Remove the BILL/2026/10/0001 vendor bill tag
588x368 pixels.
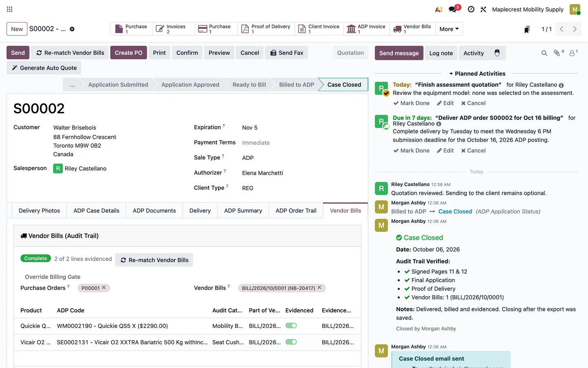319,287
